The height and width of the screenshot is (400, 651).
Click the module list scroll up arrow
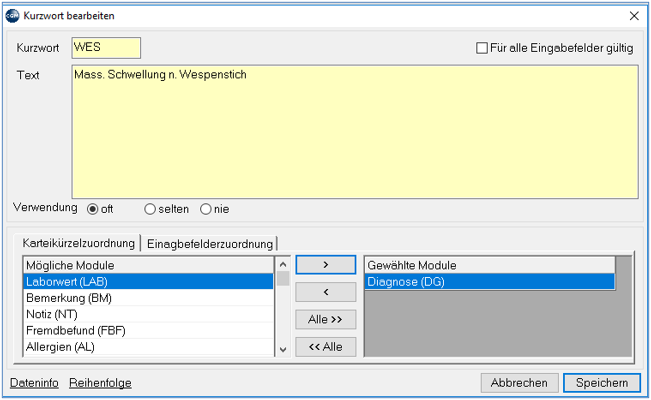tap(283, 264)
